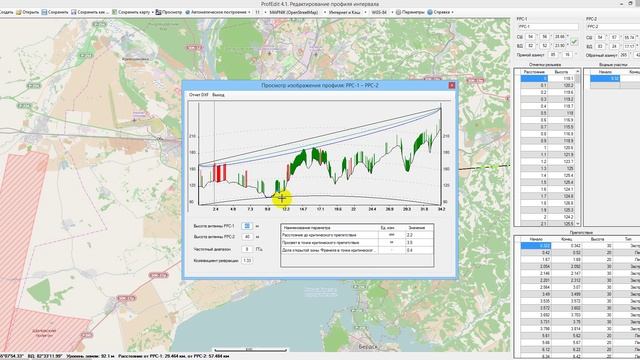
Task: Click the Начало column header in obstacles table
Action: click(536, 239)
